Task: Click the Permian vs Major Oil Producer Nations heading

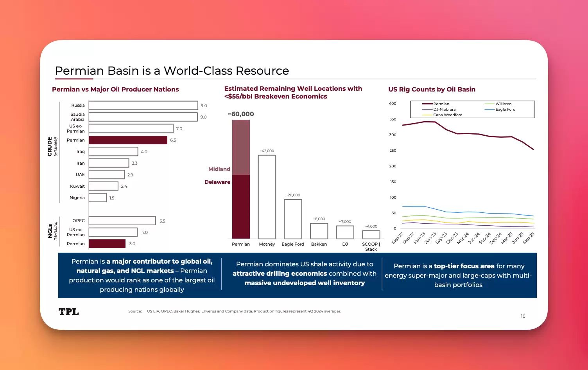Action: pos(115,89)
